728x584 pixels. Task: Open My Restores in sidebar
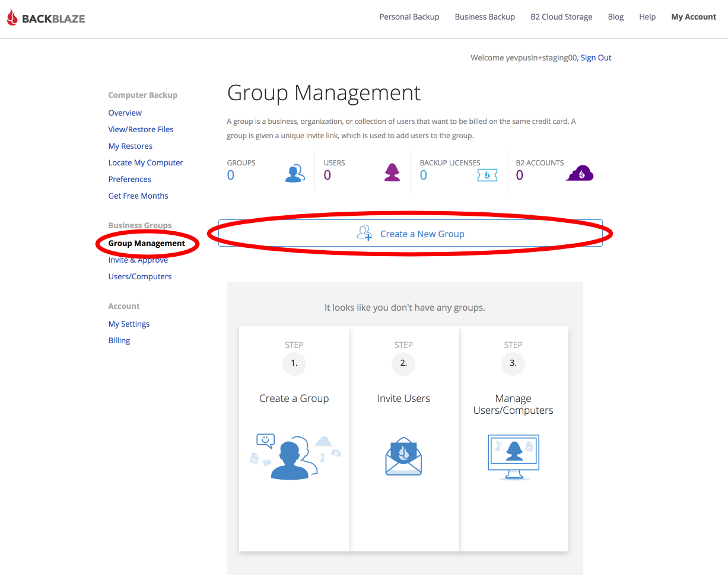click(131, 146)
